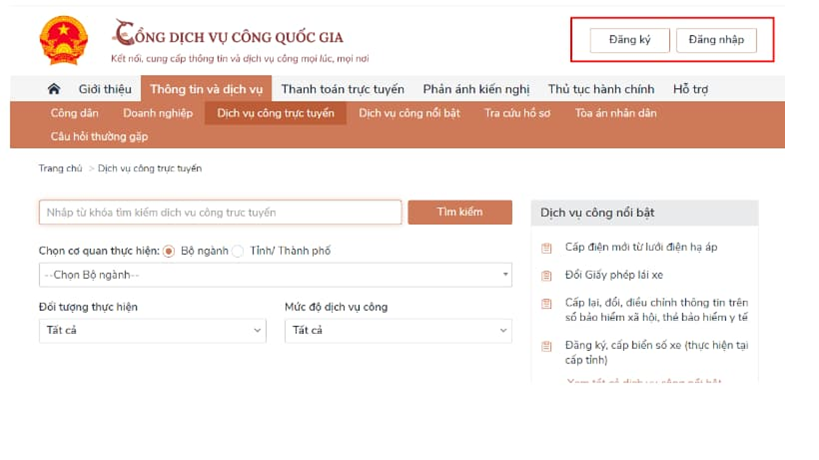Open the Chọn Bộ ngành dropdown
The height and width of the screenshot is (460, 819).
(275, 275)
